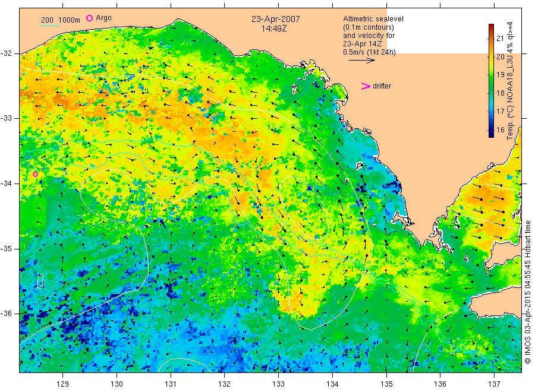Click the '-36' latitude axis label
Viewport: 535px width, 392px height.
(x=6, y=314)
